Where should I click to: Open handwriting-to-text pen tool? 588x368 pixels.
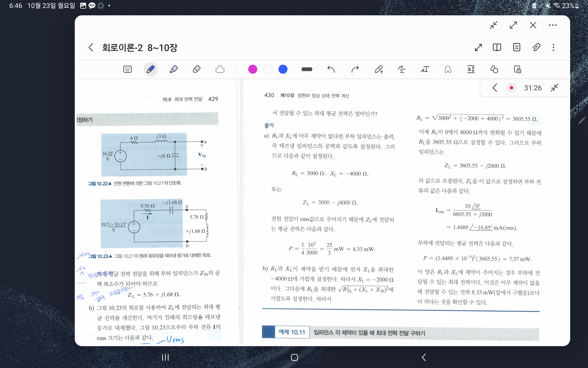click(x=379, y=69)
